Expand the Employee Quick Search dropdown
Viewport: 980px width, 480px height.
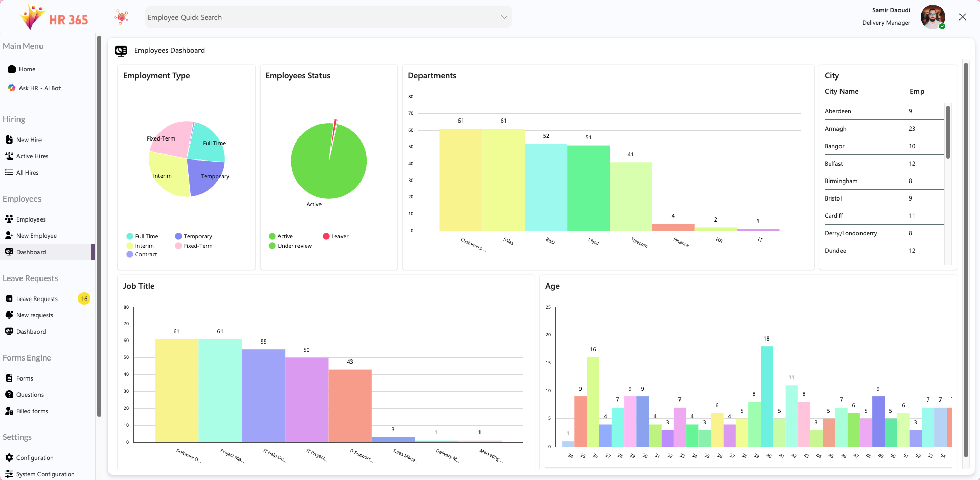(x=503, y=17)
